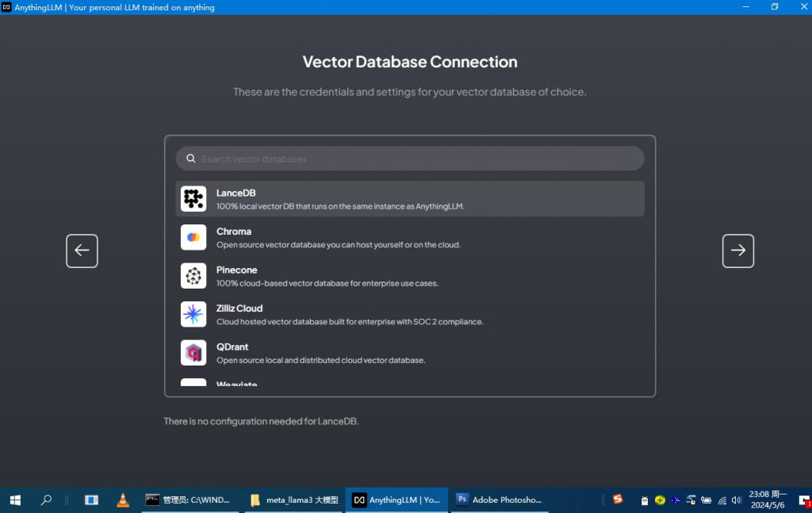The width and height of the screenshot is (812, 513).
Task: Pick the Pinecone logo icon
Action: (x=193, y=276)
